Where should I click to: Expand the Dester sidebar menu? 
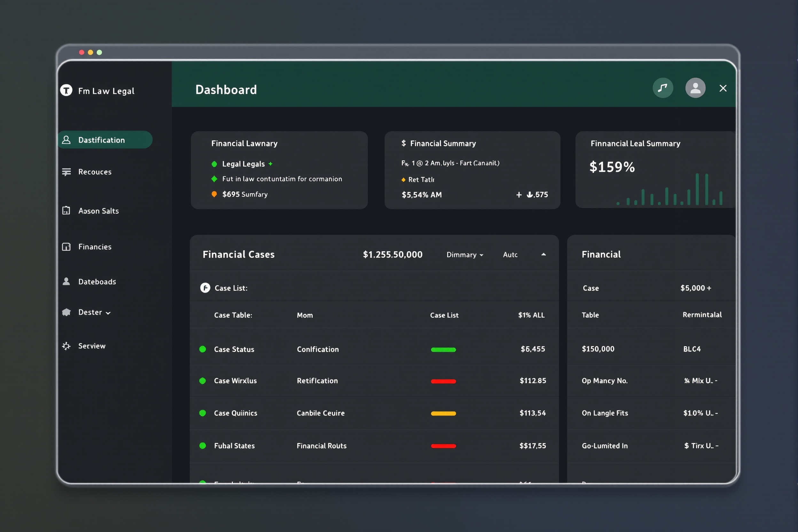point(94,312)
